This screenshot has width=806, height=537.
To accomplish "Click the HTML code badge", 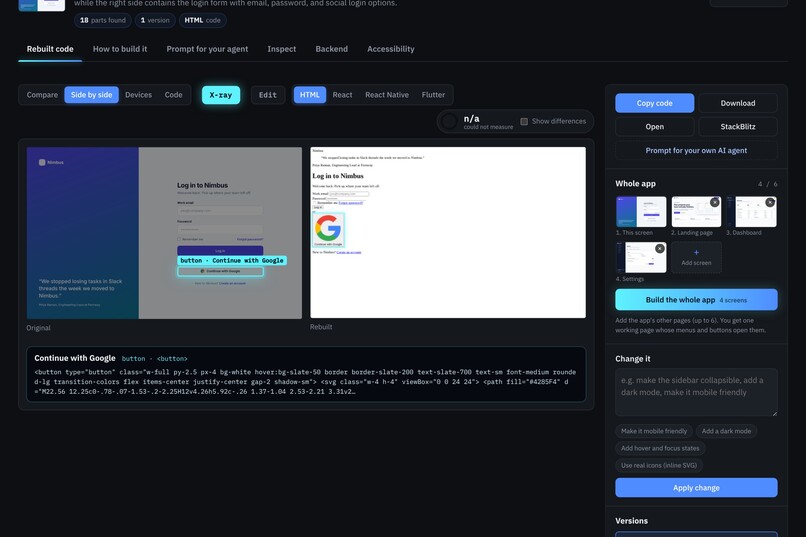I will [x=203, y=20].
